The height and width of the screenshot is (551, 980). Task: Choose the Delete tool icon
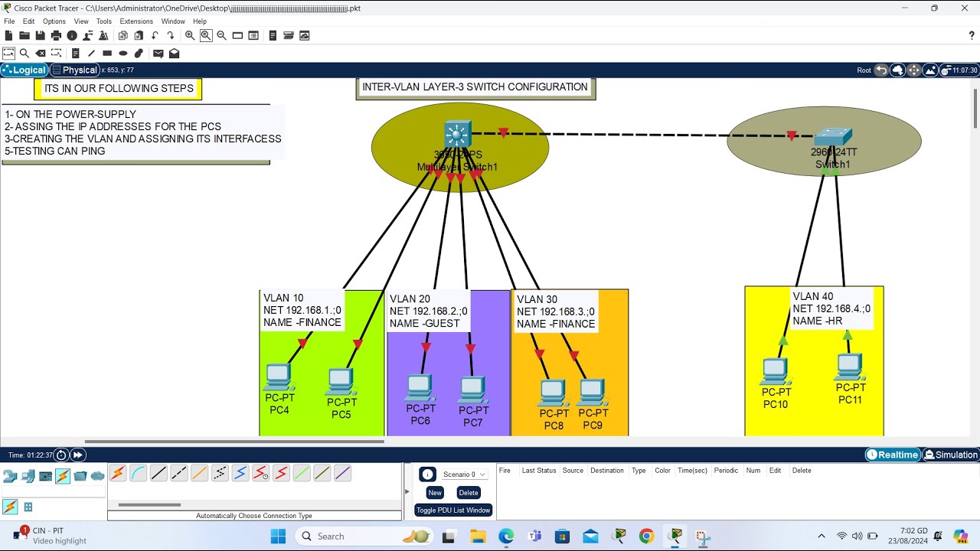click(x=41, y=54)
